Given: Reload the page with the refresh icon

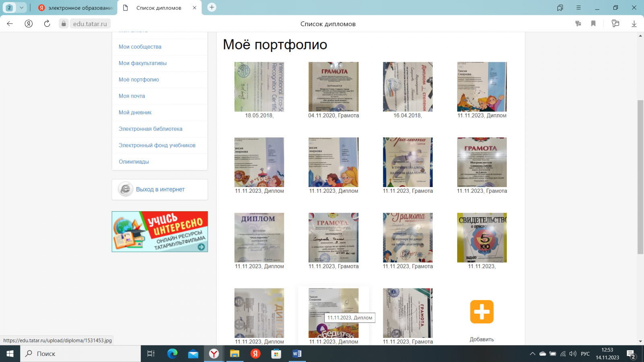Looking at the screenshot, I should [47, 24].
